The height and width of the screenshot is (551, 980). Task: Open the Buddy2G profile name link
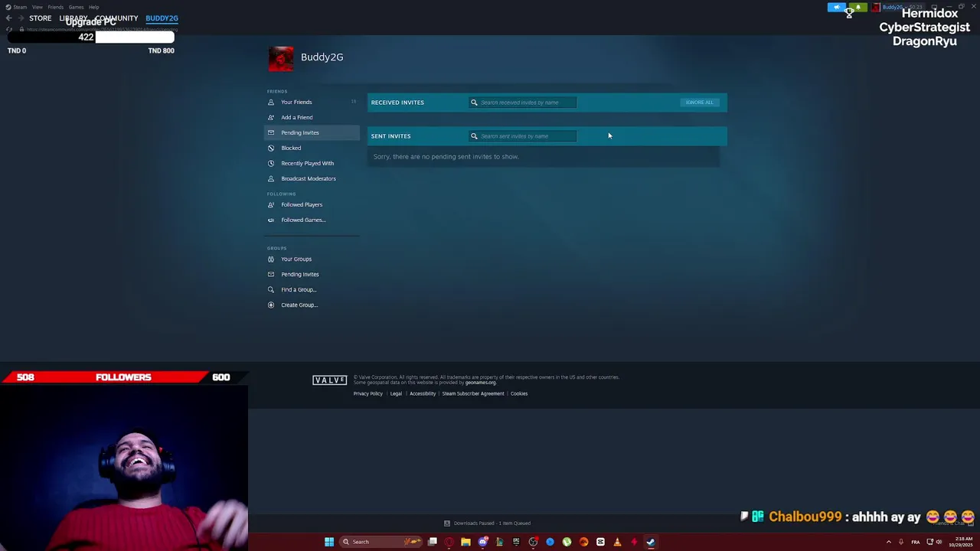[322, 57]
